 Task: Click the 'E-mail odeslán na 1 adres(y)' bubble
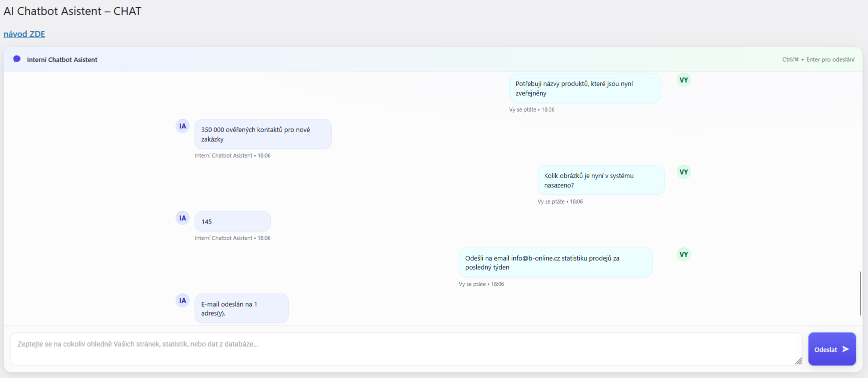241,308
